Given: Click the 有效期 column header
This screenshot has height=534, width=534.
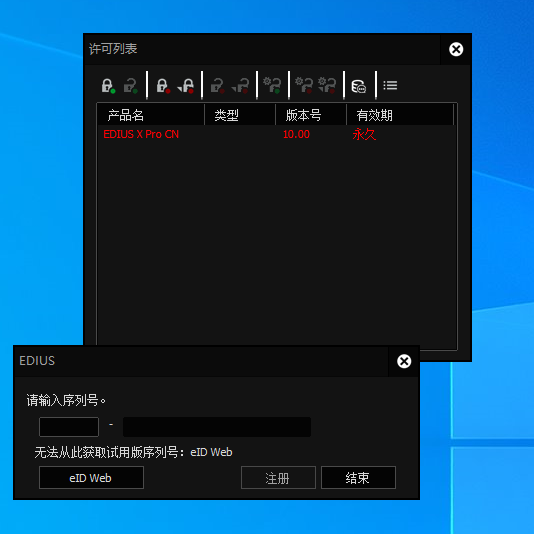Looking at the screenshot, I should 400,115.
